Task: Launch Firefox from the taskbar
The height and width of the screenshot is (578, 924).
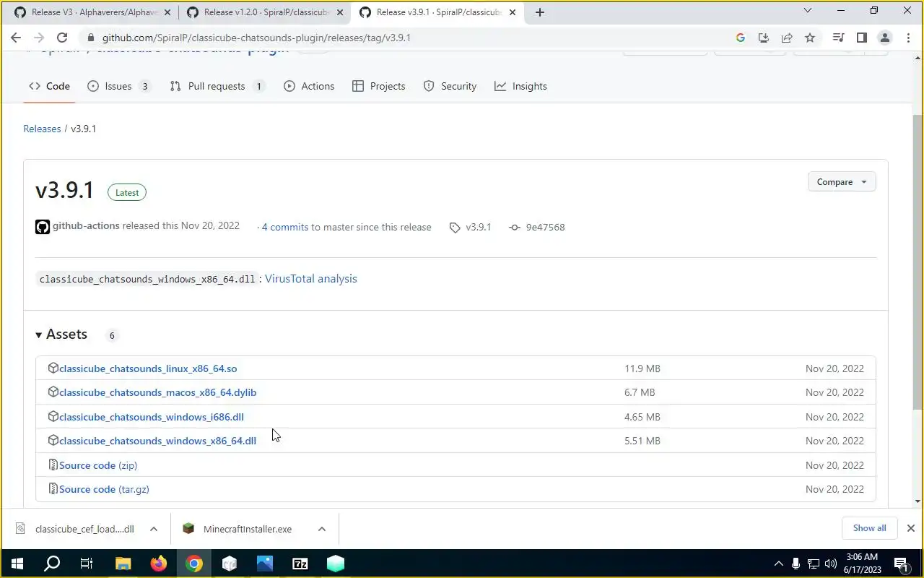Action: (158, 564)
